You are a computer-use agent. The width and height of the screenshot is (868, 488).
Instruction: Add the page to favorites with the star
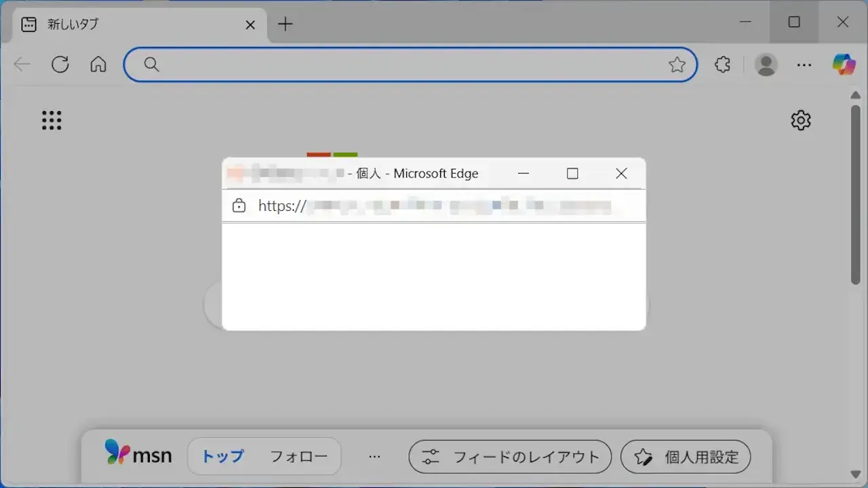[x=677, y=64]
